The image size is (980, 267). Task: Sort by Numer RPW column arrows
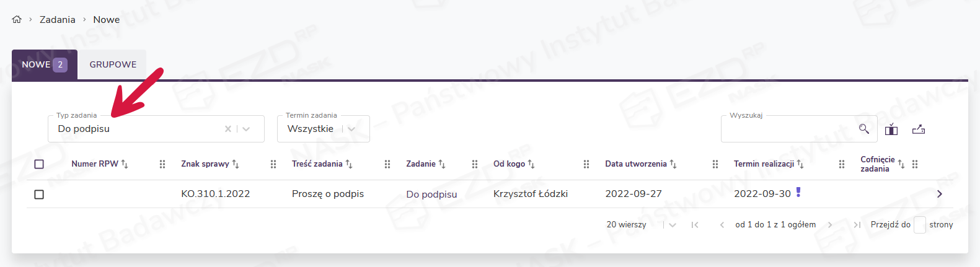click(125, 164)
